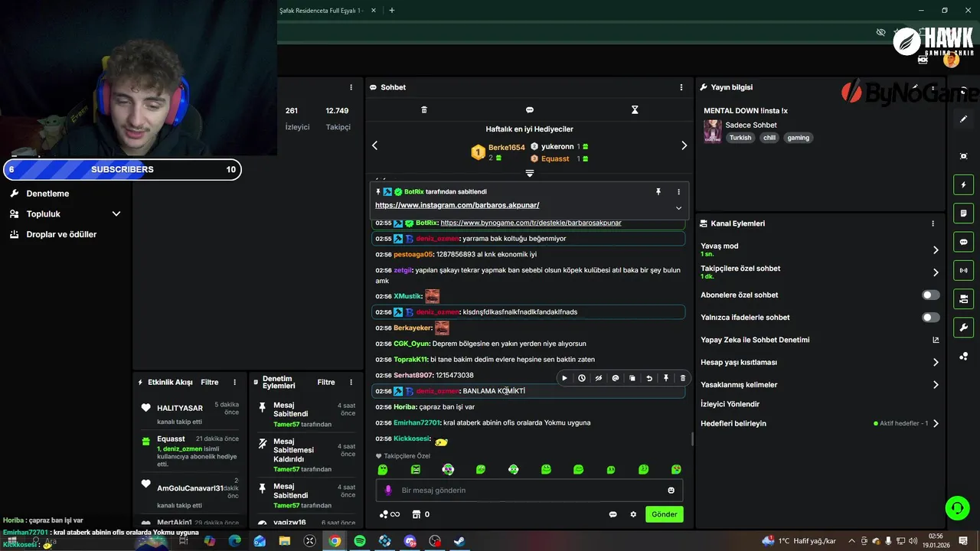This screenshot has width=980, height=551.
Task: Show hidden system tray icons
Action: 851,541
